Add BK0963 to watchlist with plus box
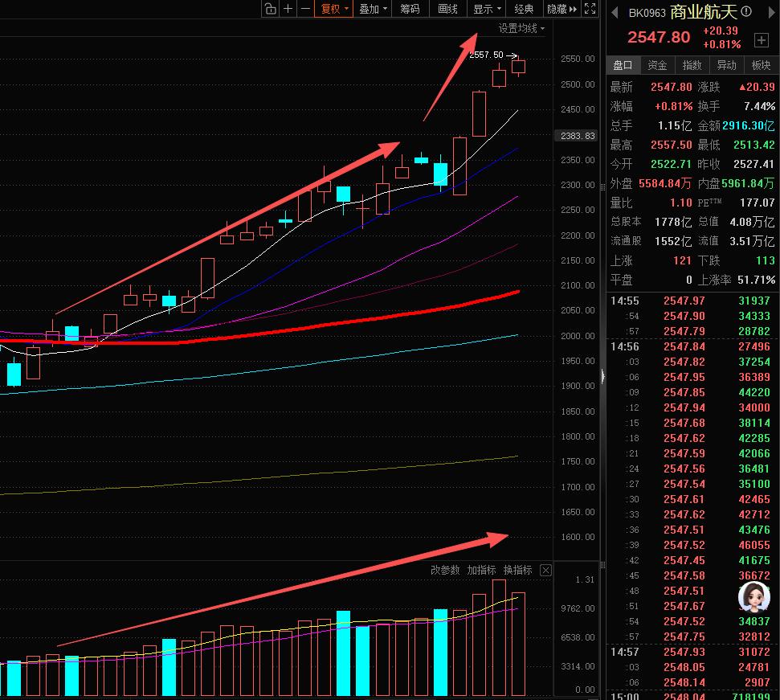 tap(761, 40)
